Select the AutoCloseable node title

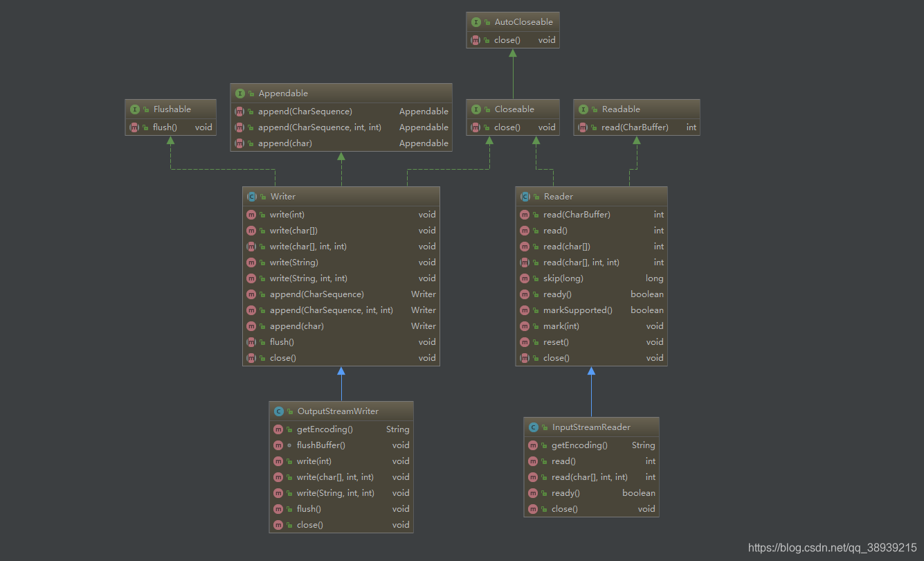(x=523, y=22)
